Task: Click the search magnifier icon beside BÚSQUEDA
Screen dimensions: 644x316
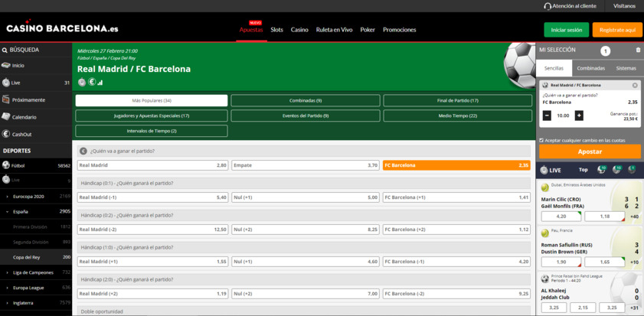Action: point(5,50)
